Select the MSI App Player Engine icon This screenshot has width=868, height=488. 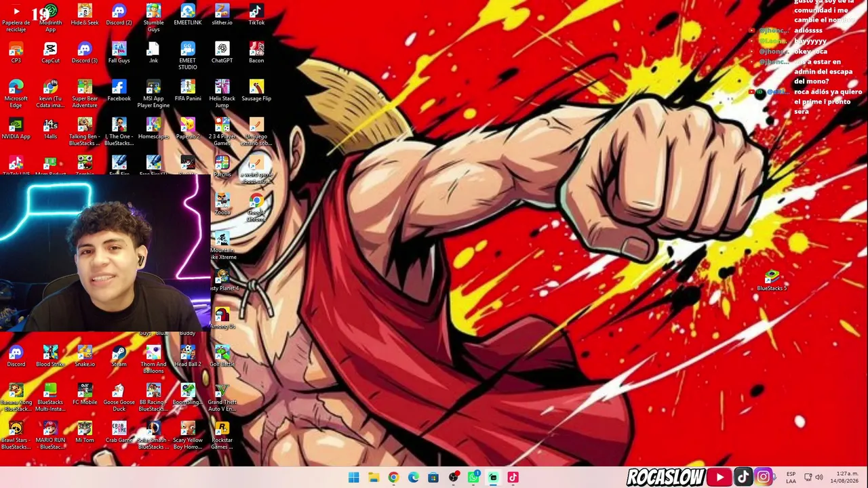pos(153,94)
